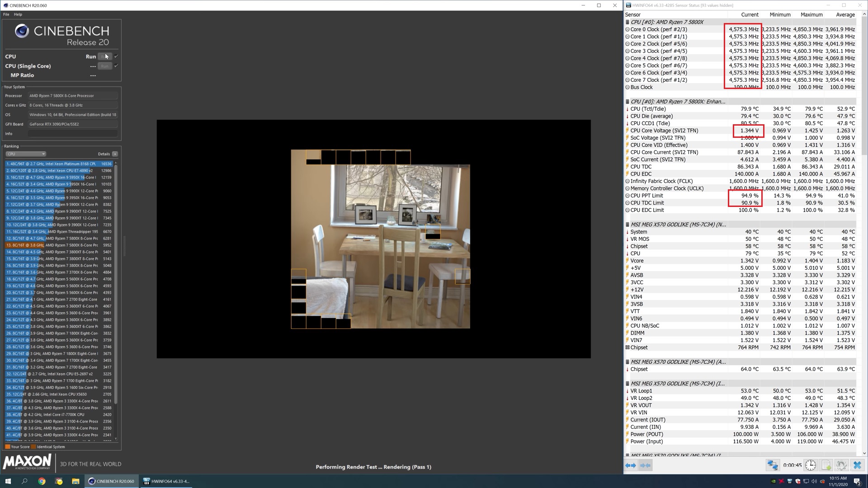
Task: Open taskbar clock 10:15 AM
Action: tap(838, 481)
